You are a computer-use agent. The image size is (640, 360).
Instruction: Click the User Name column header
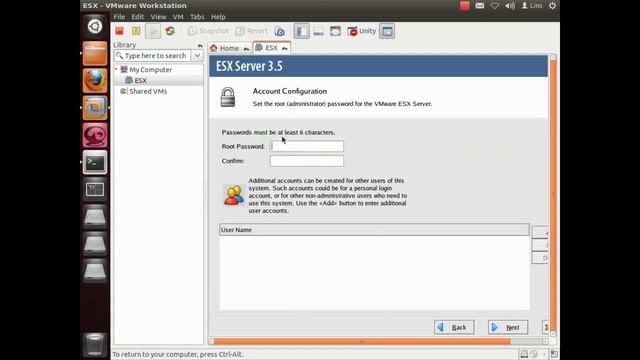click(374, 230)
